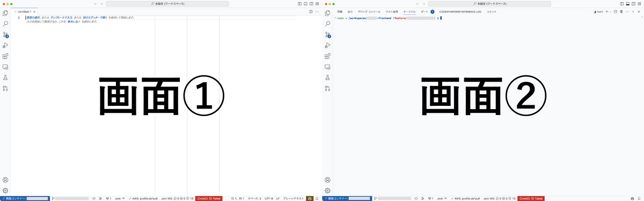This screenshot has width=644, height=201.
Task: Switch to 出力 panel tab
Action: point(350,11)
